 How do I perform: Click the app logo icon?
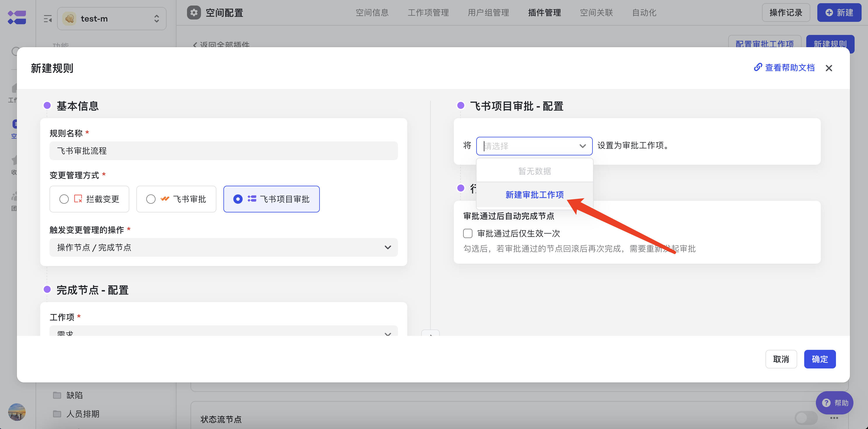[17, 17]
